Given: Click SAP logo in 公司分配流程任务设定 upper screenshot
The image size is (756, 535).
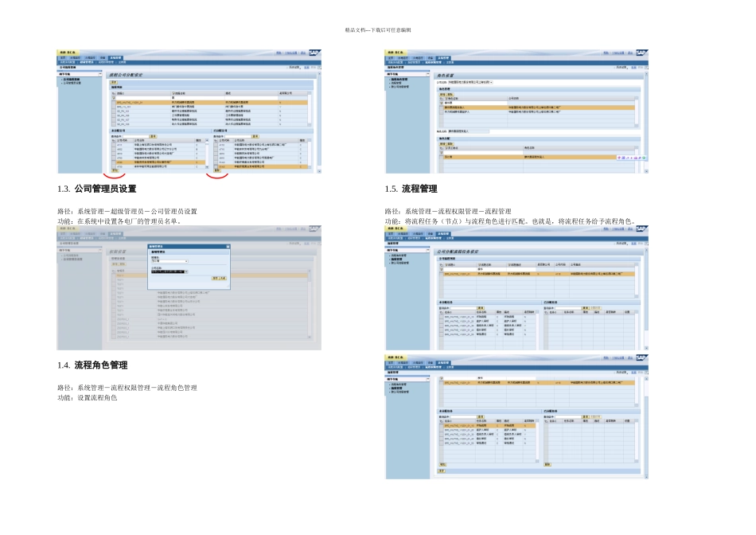Looking at the screenshot, I should pyautogui.click(x=641, y=228).
